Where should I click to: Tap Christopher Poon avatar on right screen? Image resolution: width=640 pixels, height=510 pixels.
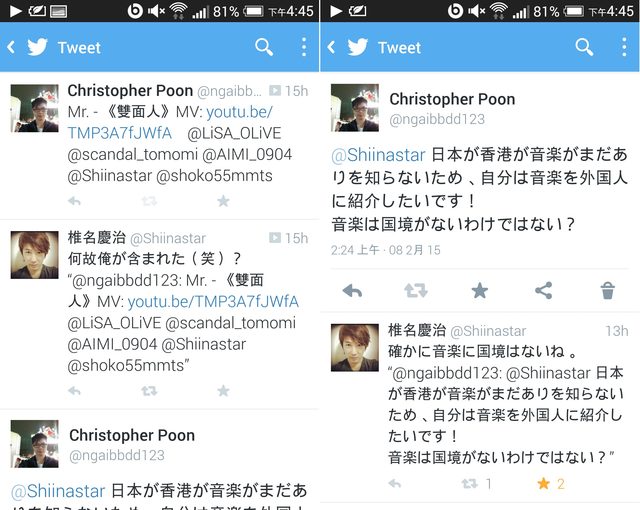tap(355, 108)
